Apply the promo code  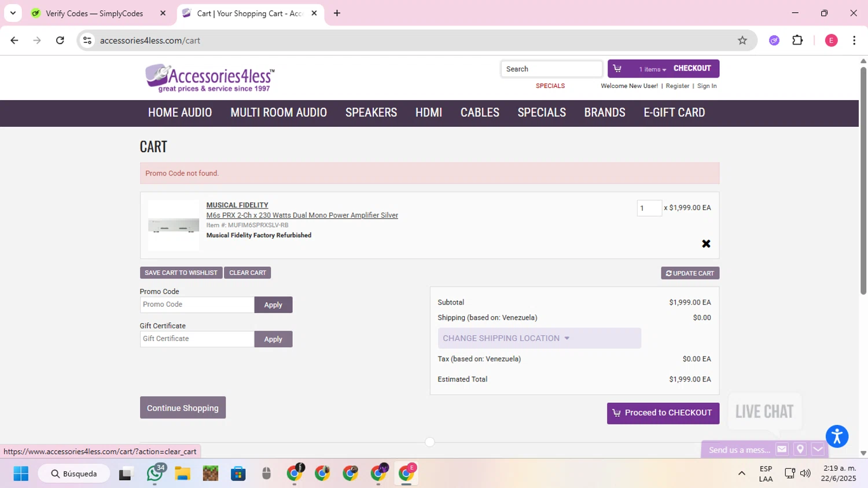click(x=273, y=305)
